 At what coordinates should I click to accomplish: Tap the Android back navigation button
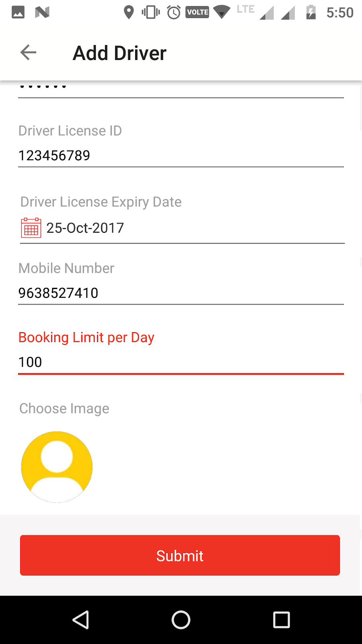tap(80, 619)
